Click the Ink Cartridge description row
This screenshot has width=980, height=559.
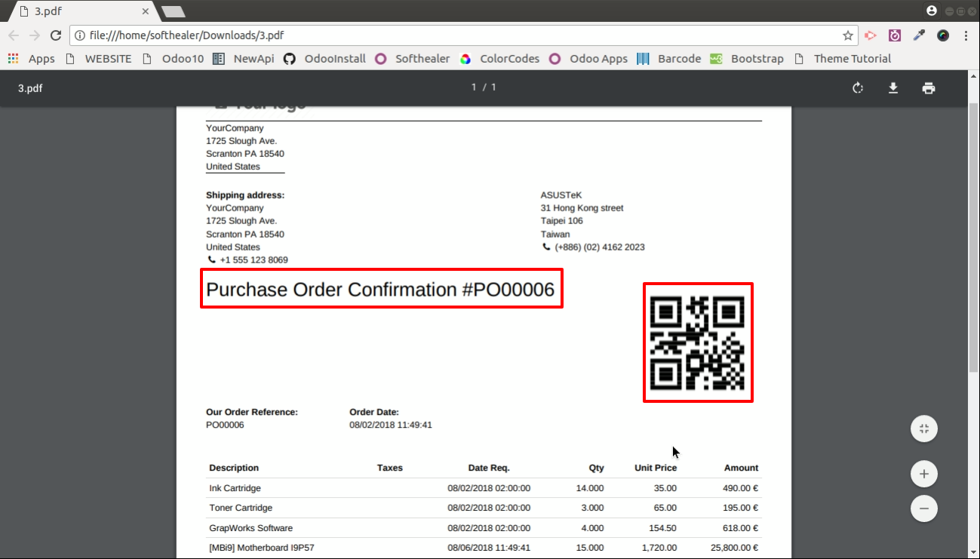484,488
